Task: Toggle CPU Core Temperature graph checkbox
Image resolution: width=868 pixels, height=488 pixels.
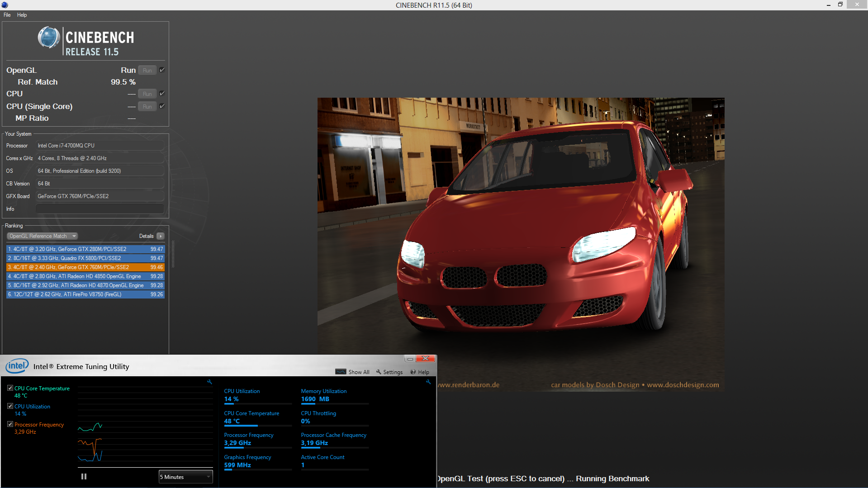Action: tap(10, 388)
